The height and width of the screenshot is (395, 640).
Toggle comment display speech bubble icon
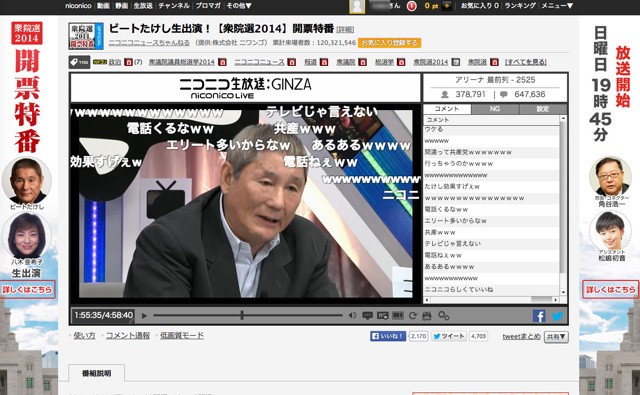coord(367,315)
